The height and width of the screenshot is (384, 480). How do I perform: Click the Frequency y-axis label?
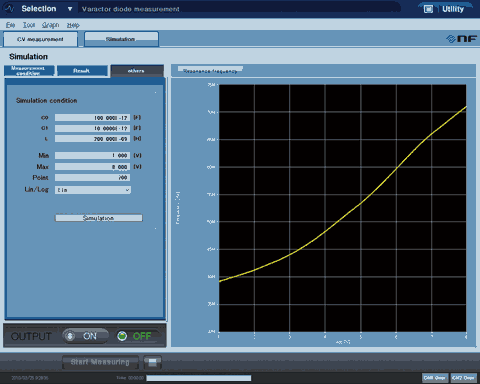pos(178,208)
